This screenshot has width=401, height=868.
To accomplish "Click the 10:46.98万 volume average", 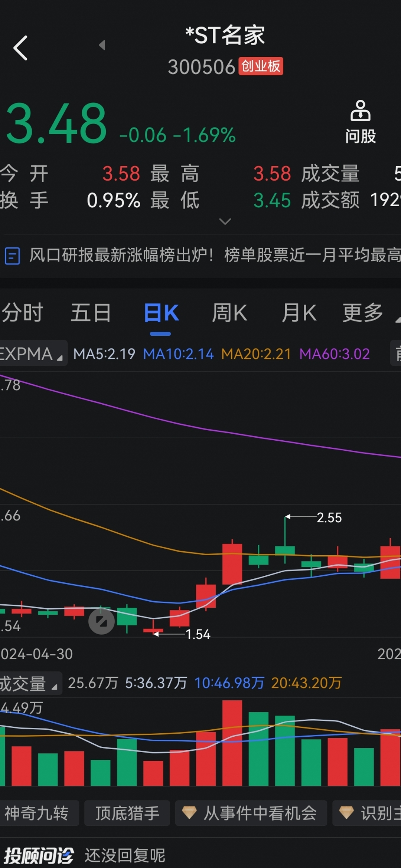I will (x=229, y=683).
